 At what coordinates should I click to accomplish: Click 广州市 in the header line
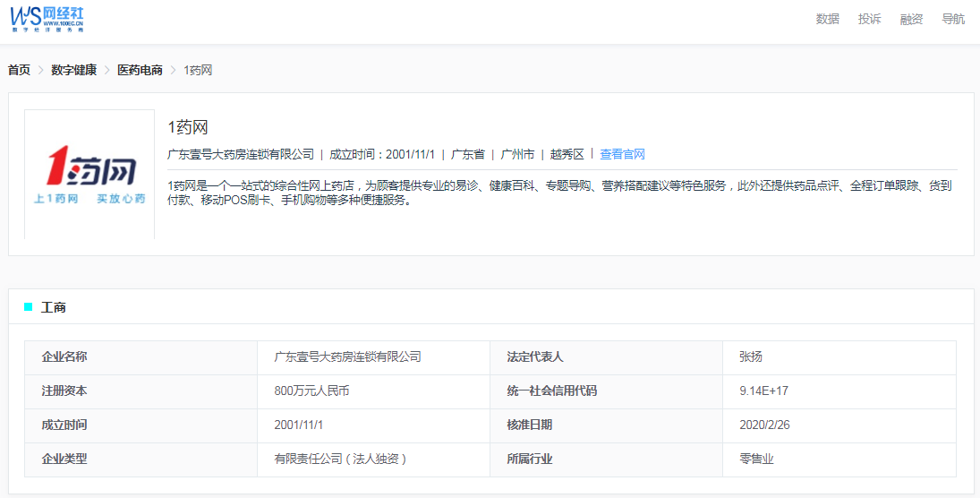[x=517, y=154]
